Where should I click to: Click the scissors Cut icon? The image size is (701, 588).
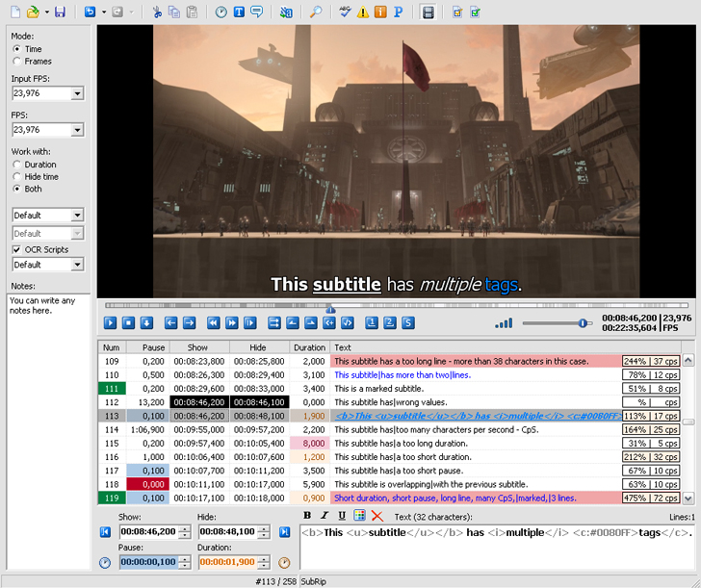(x=157, y=13)
